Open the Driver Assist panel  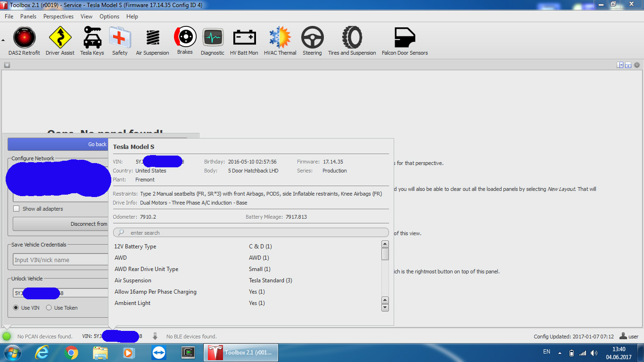tap(60, 41)
